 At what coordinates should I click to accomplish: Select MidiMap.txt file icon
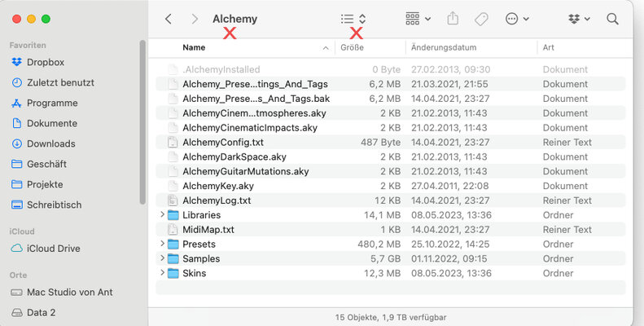tap(173, 230)
